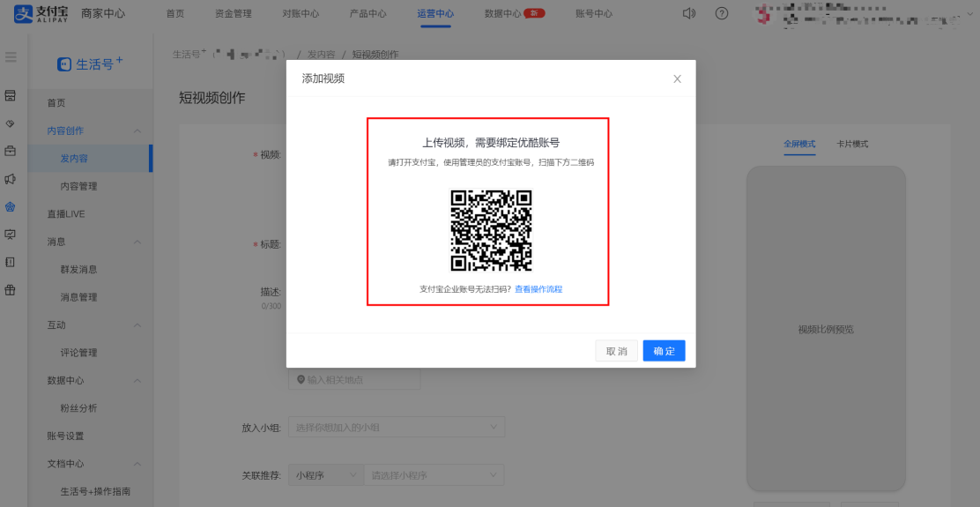Open the store icon in left rail
The image size is (980, 507).
10,95
